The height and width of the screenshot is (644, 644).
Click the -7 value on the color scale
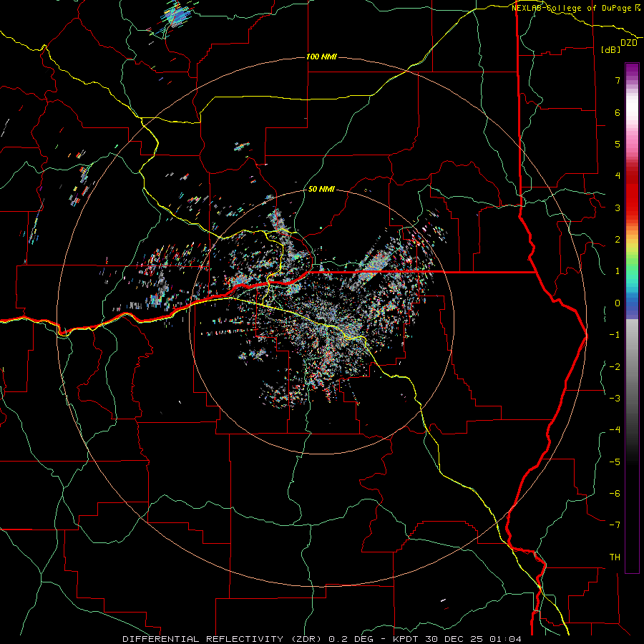615,525
